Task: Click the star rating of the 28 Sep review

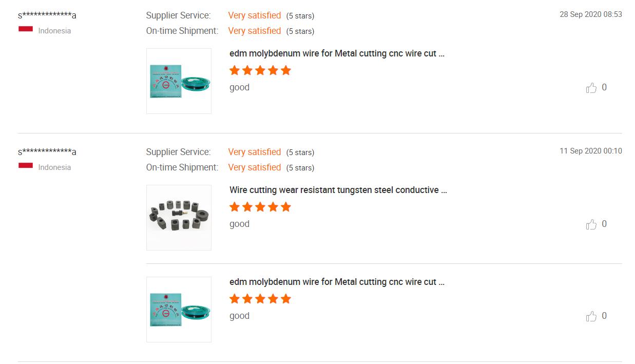Action: coord(260,70)
